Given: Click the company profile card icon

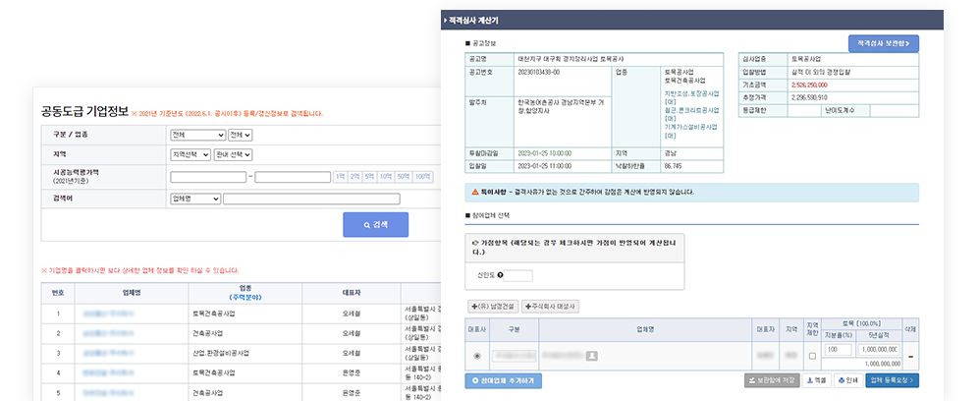Looking at the screenshot, I should coord(592,356).
